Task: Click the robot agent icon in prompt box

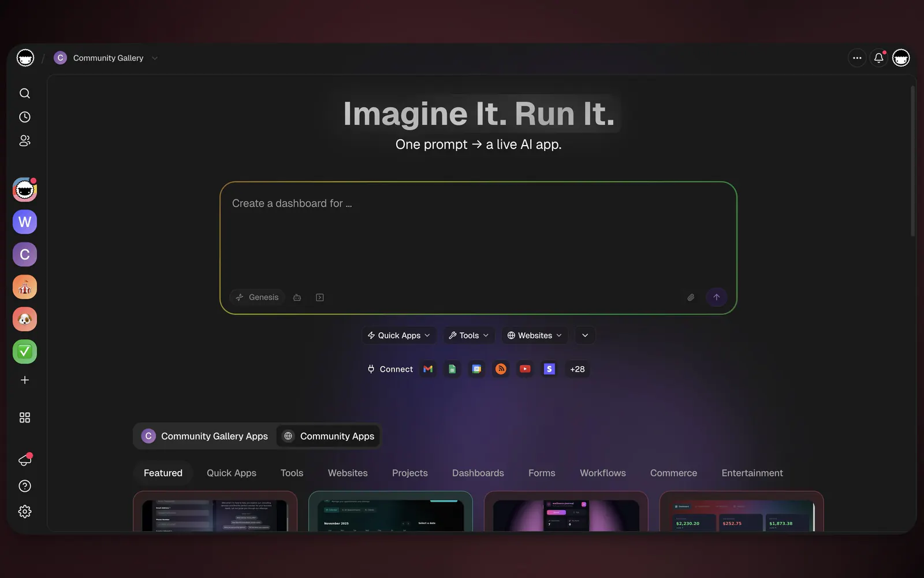Action: coord(297,298)
